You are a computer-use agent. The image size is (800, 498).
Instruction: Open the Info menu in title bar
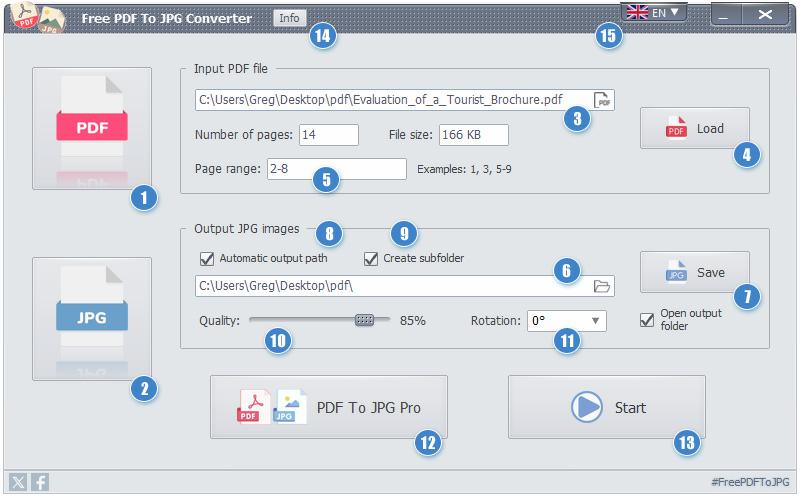click(289, 18)
